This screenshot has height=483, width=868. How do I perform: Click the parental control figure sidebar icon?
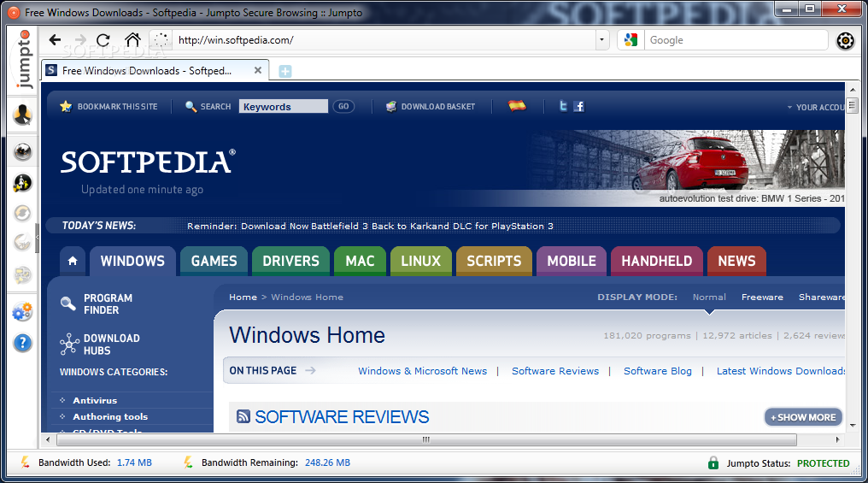[x=23, y=183]
